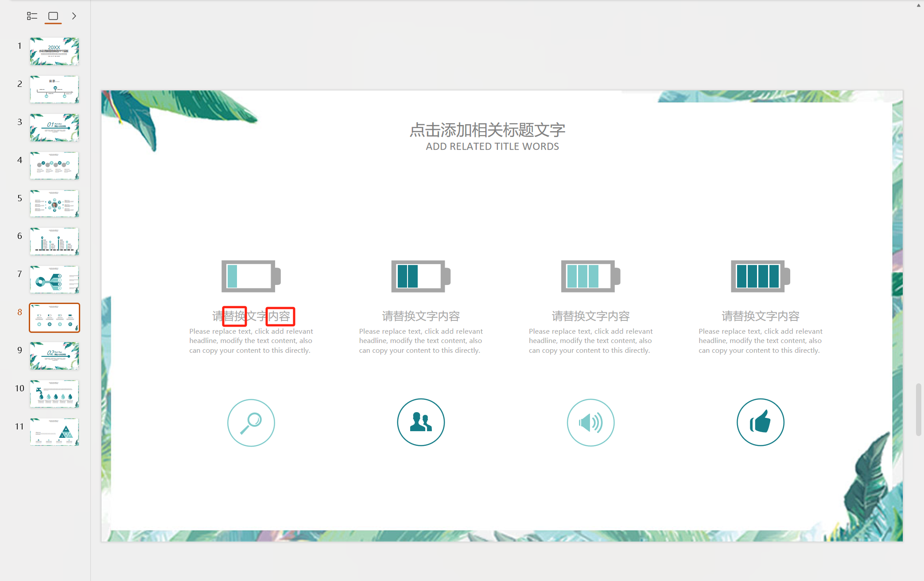
Task: Switch to outline view in the slide pane
Action: pyautogui.click(x=31, y=16)
